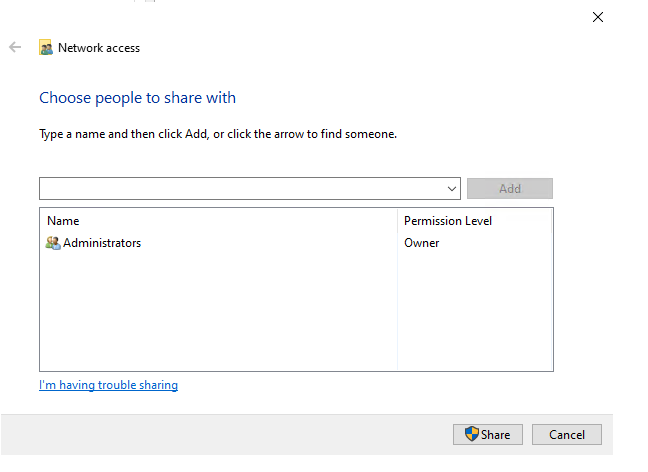Click the Share button
The height and width of the screenshot is (472, 648).
(488, 434)
